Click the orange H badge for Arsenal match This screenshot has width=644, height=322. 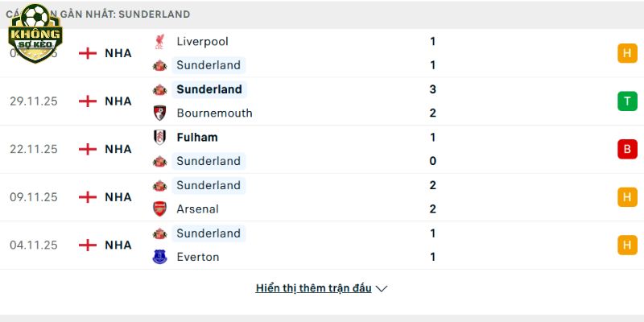pos(627,197)
